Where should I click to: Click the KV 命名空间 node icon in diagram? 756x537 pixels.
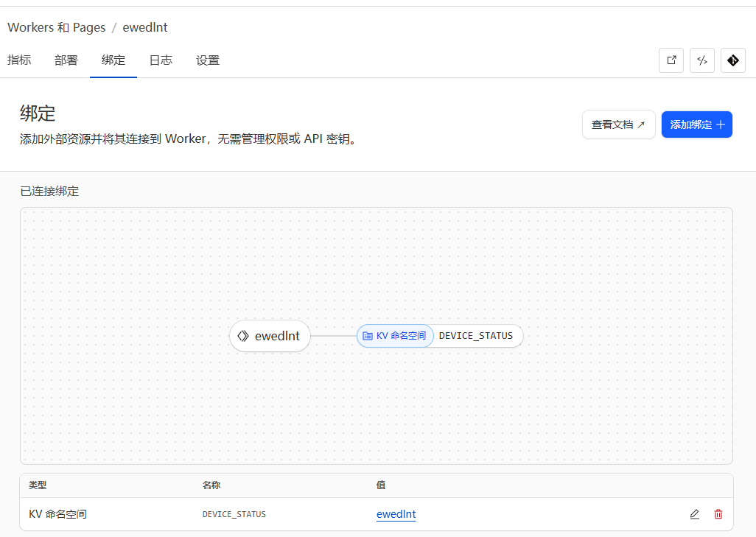click(x=368, y=336)
